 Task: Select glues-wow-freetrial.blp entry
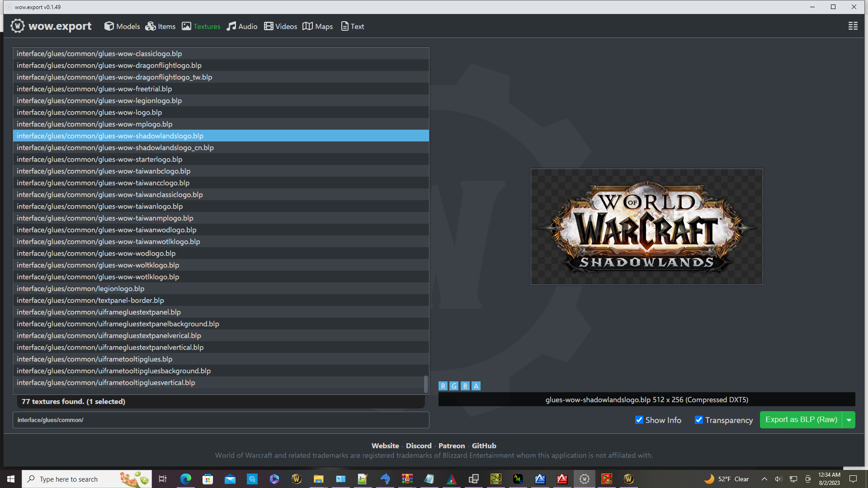[221, 89]
